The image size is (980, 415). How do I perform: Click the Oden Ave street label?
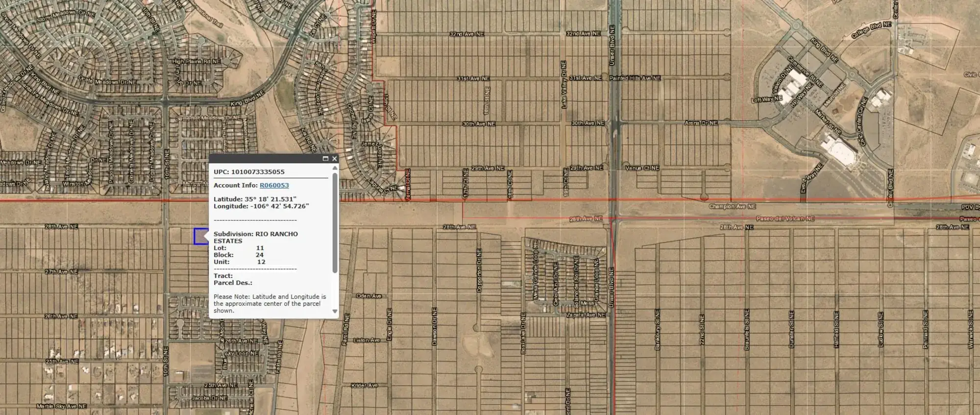(368, 296)
